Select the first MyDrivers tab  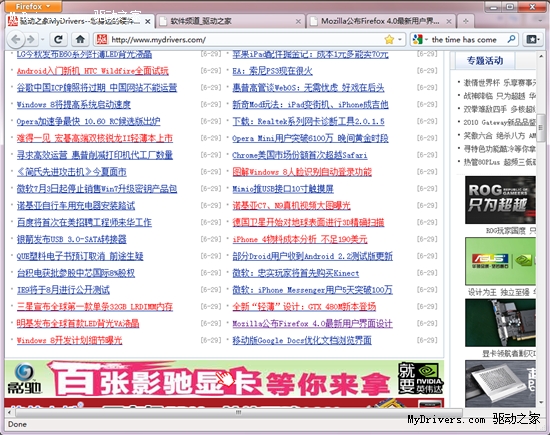(x=80, y=21)
